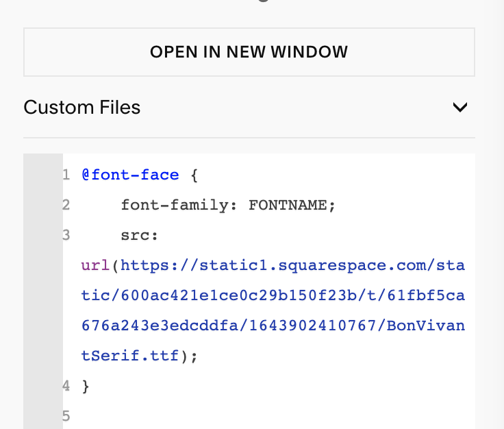Select line number 4 in gutter
The image size is (504, 429).
(66, 386)
